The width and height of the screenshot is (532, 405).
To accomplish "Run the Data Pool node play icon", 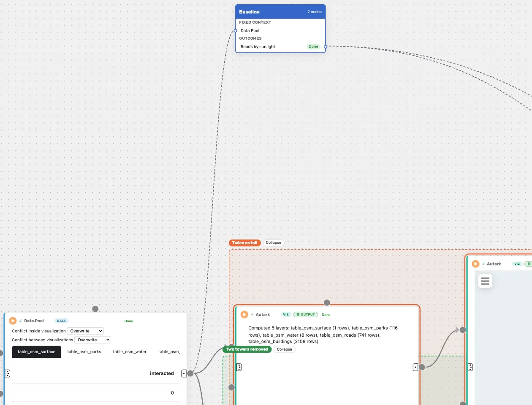I will 13,321.
